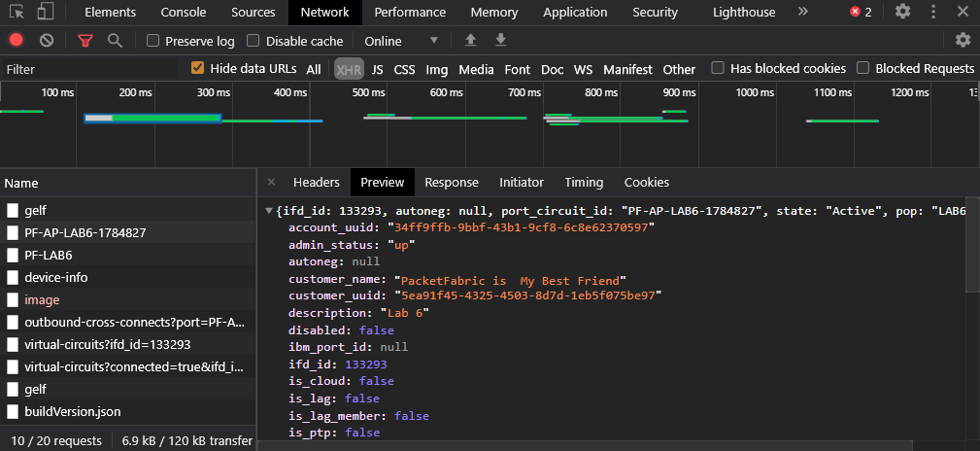Filter requests by Img
The image size is (980, 451).
point(437,69)
